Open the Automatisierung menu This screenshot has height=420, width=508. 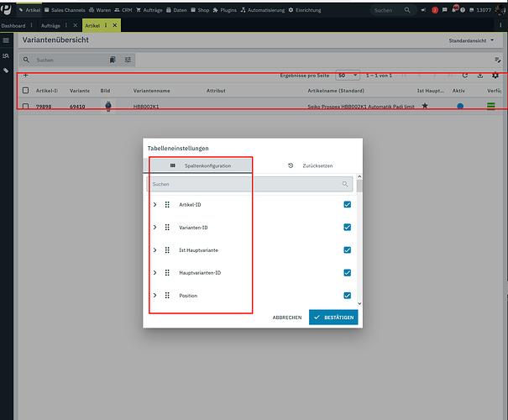pos(263,10)
